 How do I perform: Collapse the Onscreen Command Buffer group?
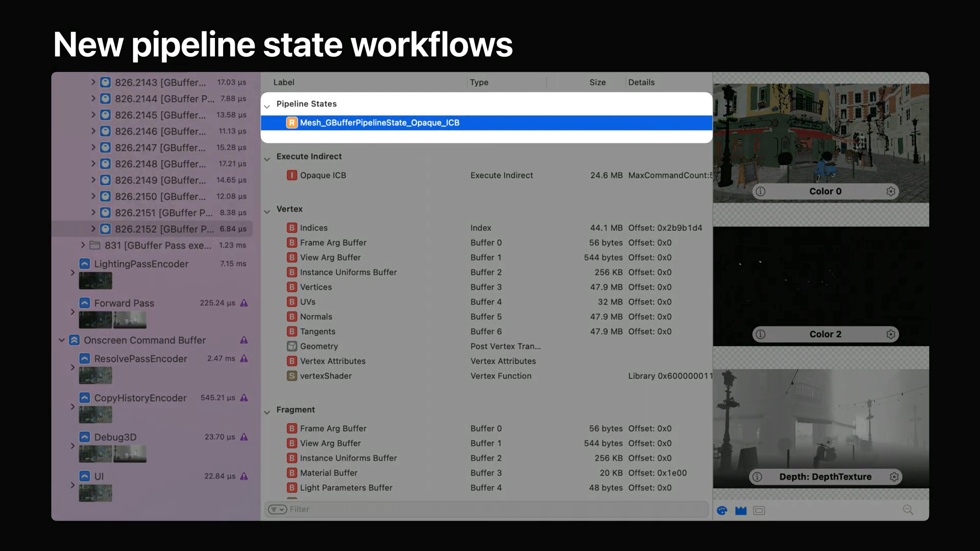[62, 340]
